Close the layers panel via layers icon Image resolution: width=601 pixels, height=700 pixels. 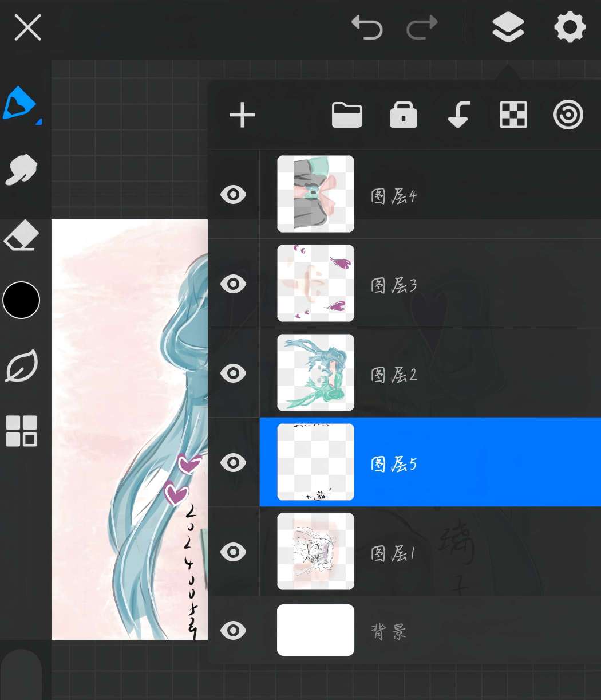(x=508, y=27)
